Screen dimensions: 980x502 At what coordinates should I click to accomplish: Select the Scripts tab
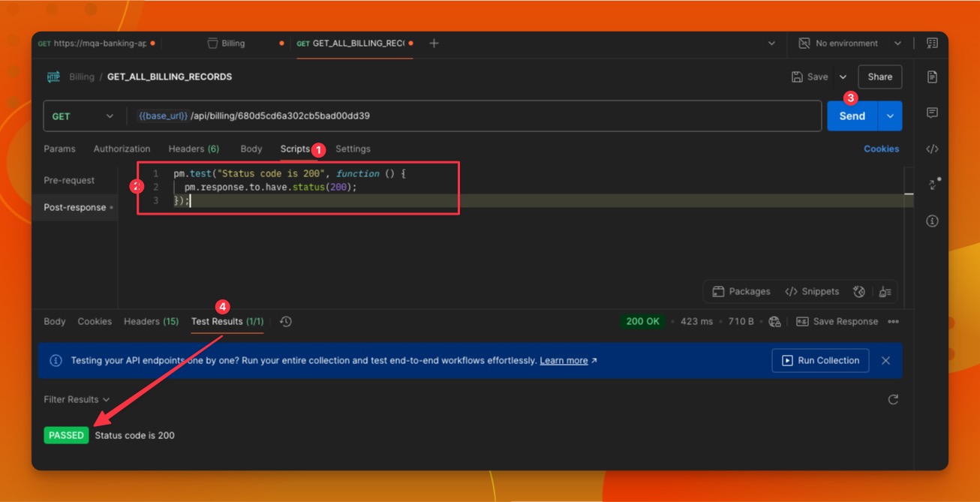click(295, 149)
